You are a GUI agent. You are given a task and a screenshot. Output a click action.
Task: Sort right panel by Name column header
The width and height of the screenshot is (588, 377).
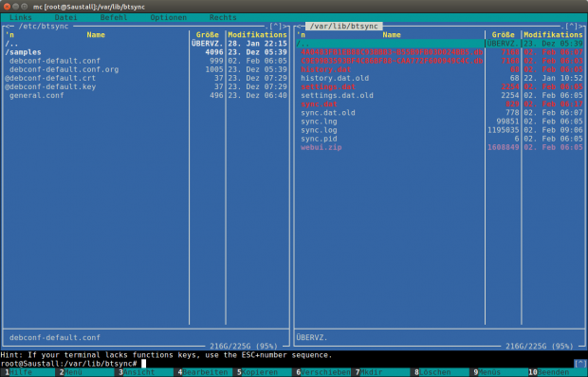(x=392, y=35)
